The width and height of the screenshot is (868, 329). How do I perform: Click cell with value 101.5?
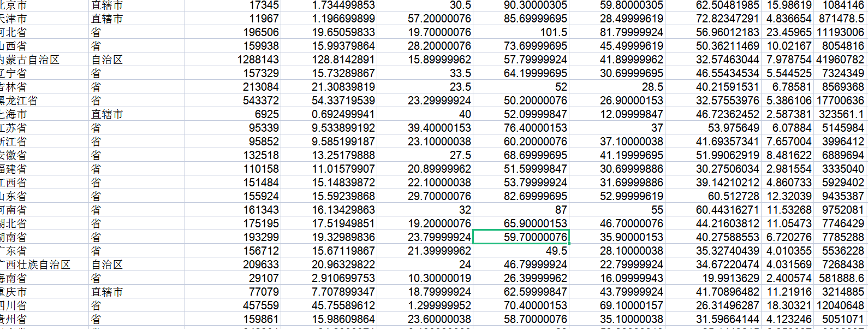coord(521,32)
